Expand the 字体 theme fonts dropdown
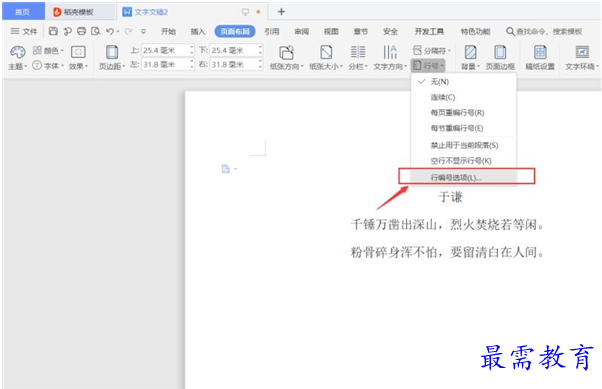This screenshot has width=602, height=389. (48, 66)
